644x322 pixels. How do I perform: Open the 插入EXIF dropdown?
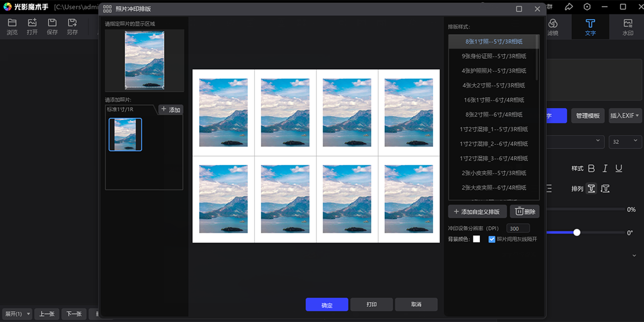(x=625, y=116)
